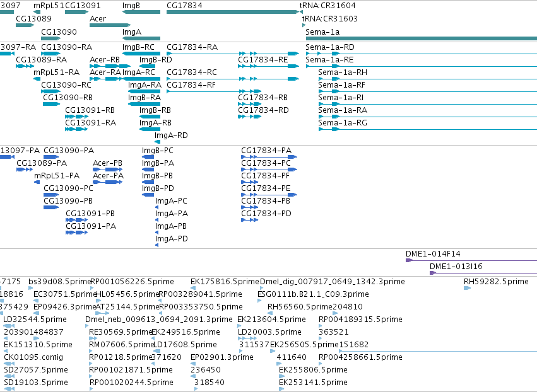Viewport: 537px width, 392px height.
Task: Click the tRNA:CR31604 gene label
Action: point(328,6)
